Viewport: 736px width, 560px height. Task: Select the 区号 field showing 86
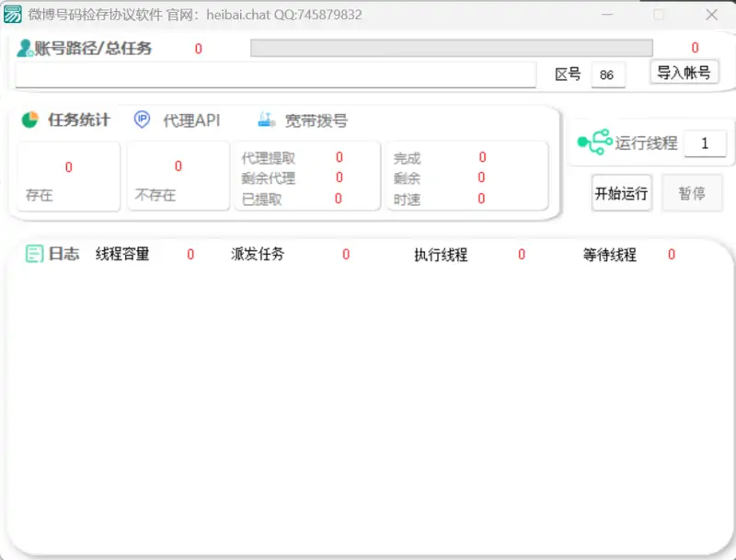(607, 74)
